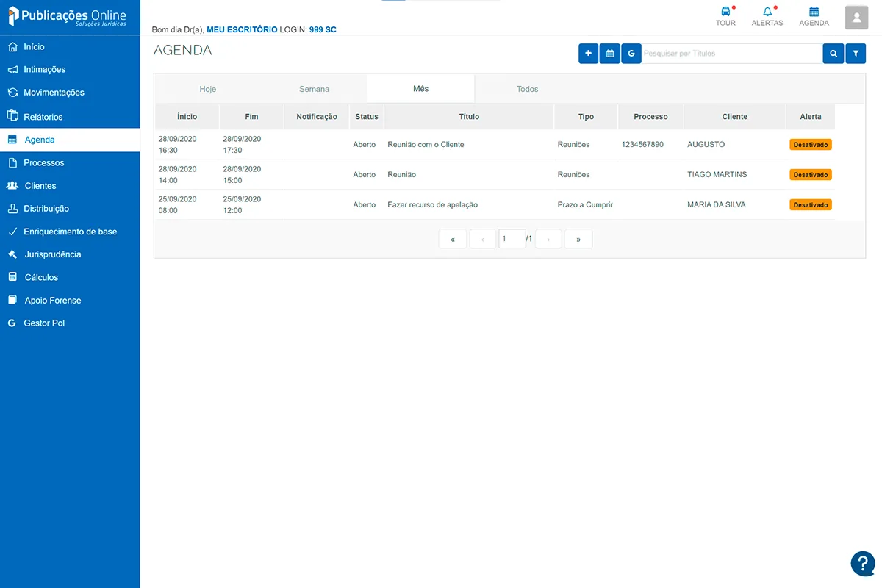Viewport: 882px width, 588px height.
Task: Switch to the Hoje tab
Action: click(x=208, y=89)
